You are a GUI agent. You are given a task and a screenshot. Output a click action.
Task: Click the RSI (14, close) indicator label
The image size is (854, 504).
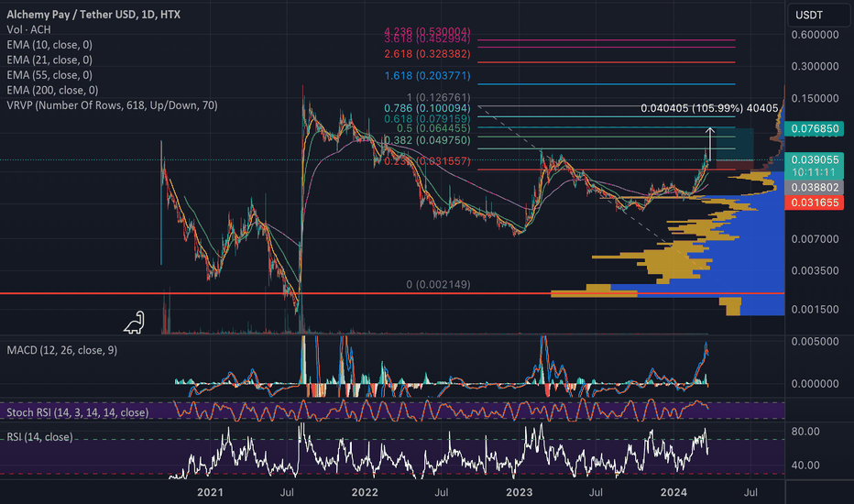(39, 437)
